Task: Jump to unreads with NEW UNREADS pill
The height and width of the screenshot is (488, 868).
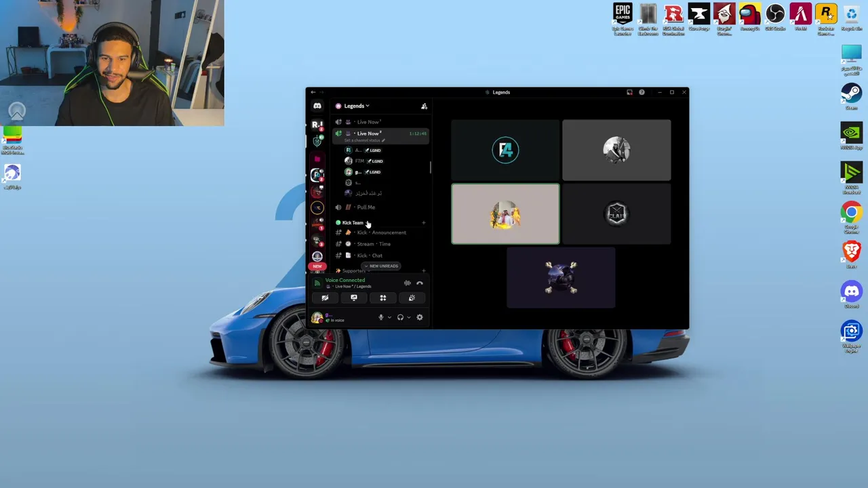Action: coord(381,266)
